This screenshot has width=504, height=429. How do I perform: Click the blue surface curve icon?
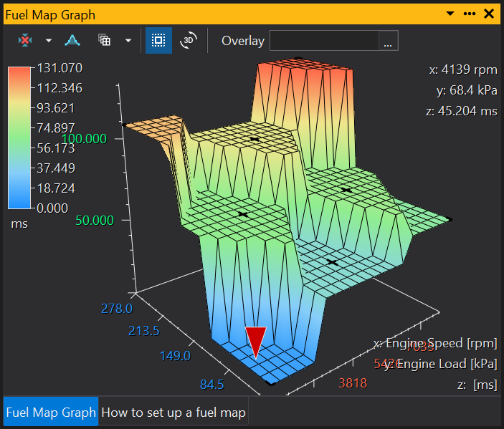(x=72, y=41)
